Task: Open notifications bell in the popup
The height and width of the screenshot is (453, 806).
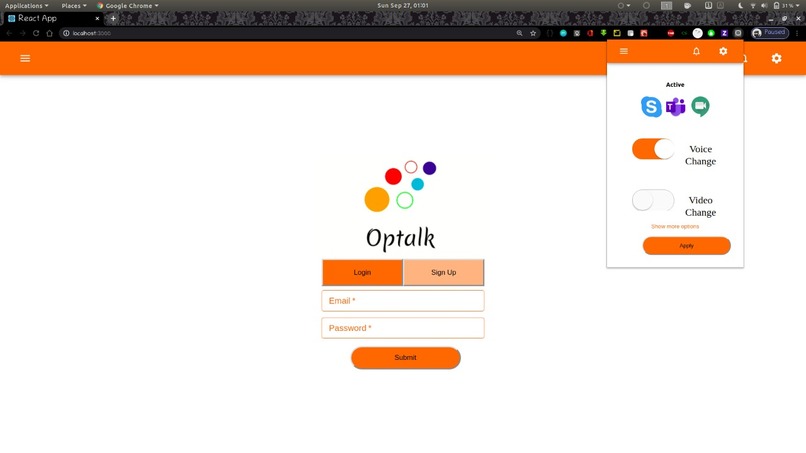Action: pyautogui.click(x=696, y=51)
